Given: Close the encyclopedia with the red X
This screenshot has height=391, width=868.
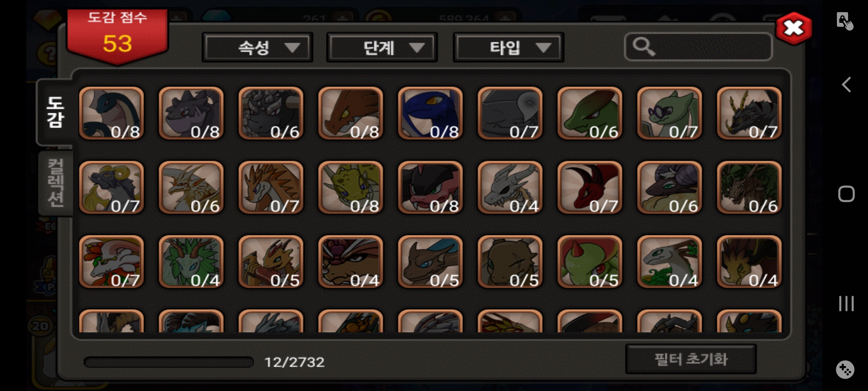Looking at the screenshot, I should pos(793,28).
